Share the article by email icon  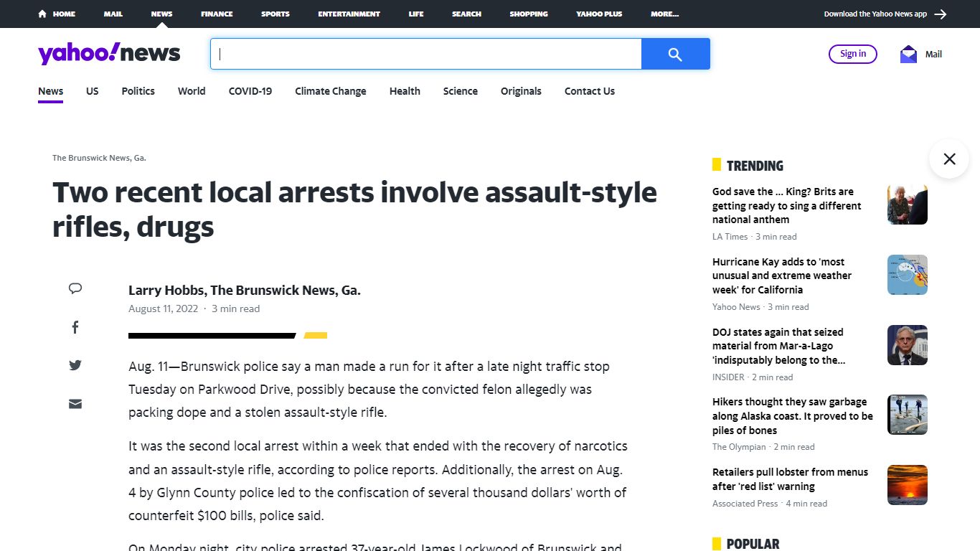tap(75, 404)
